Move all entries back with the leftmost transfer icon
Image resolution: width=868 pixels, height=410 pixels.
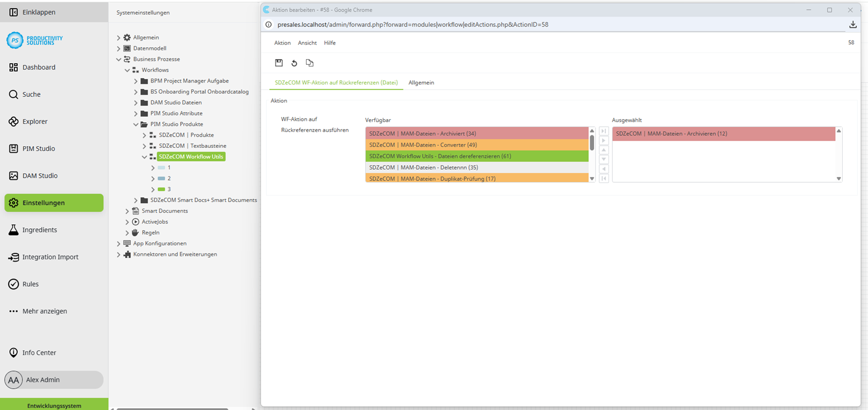click(x=603, y=178)
